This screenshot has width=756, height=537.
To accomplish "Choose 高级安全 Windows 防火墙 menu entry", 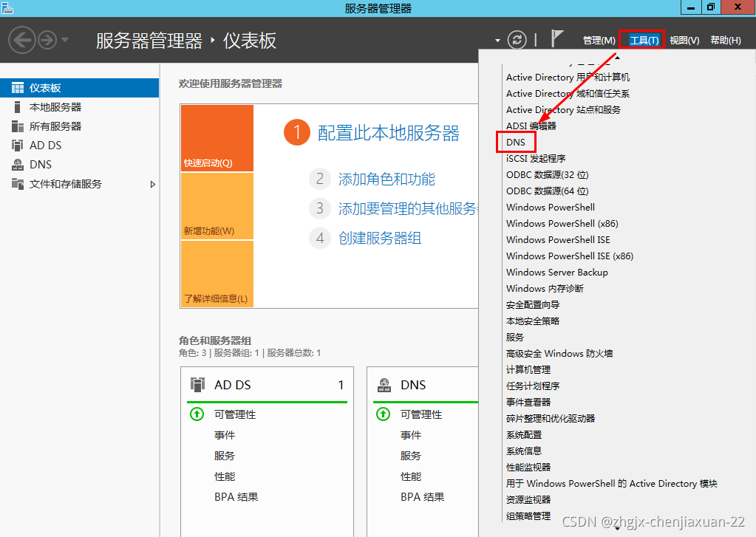I will click(559, 353).
